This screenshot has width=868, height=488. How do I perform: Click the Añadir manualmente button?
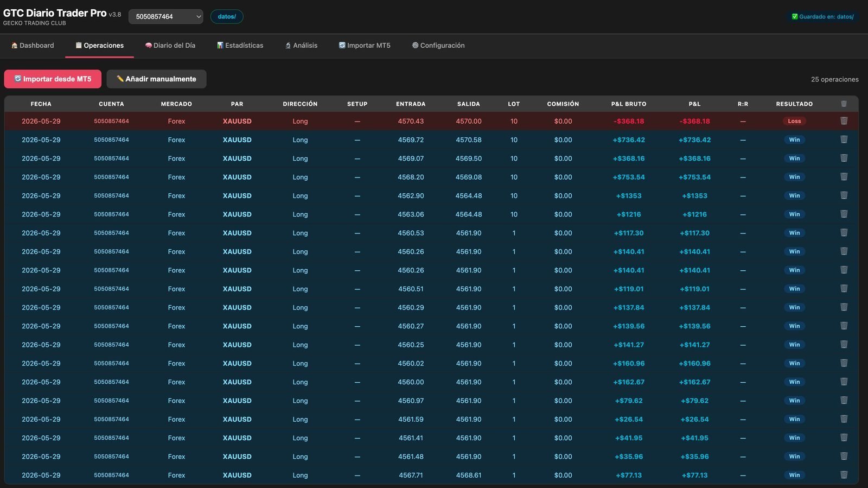[x=156, y=79]
